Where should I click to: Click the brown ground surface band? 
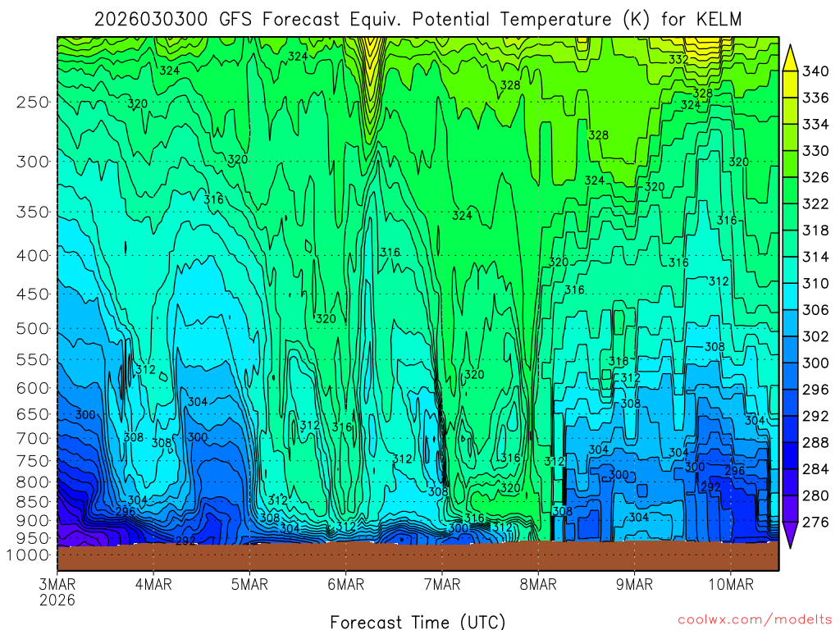tap(418, 557)
